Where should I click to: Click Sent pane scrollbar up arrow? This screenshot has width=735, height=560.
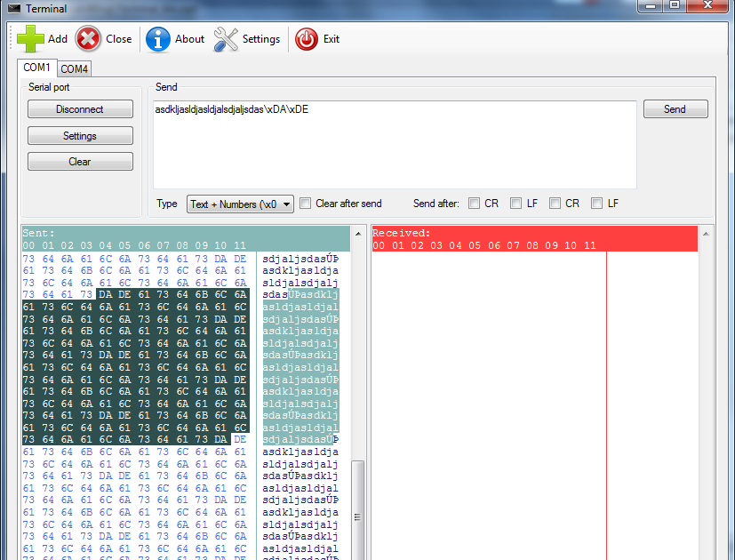358,234
